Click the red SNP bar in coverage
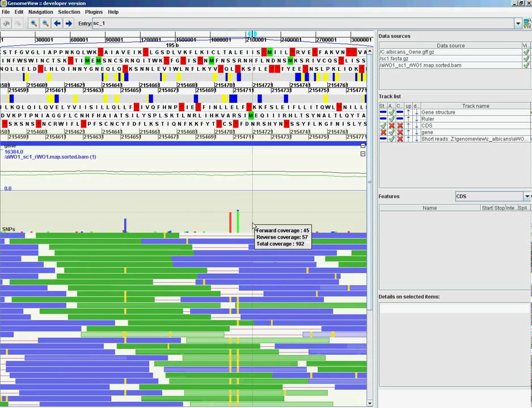The width and height of the screenshot is (532, 408). tap(230, 222)
